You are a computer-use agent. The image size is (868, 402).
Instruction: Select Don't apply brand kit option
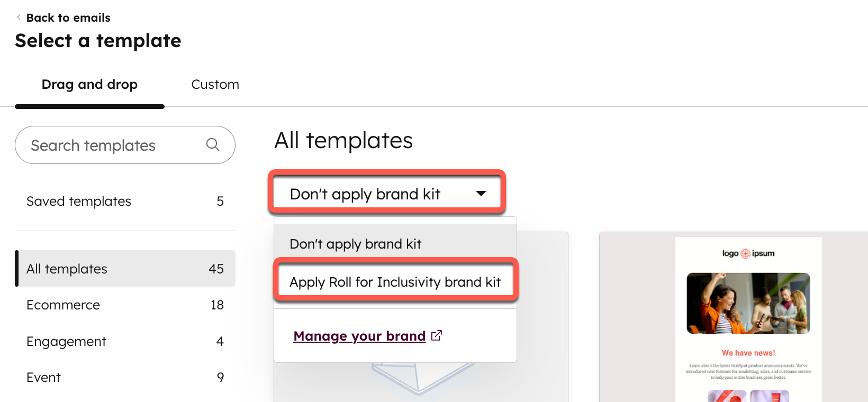(x=356, y=244)
